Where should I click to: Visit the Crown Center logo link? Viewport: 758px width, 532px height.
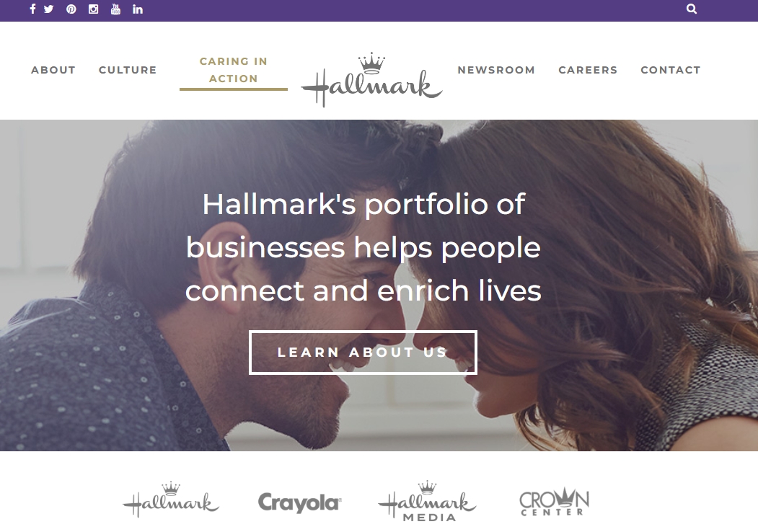pos(554,502)
